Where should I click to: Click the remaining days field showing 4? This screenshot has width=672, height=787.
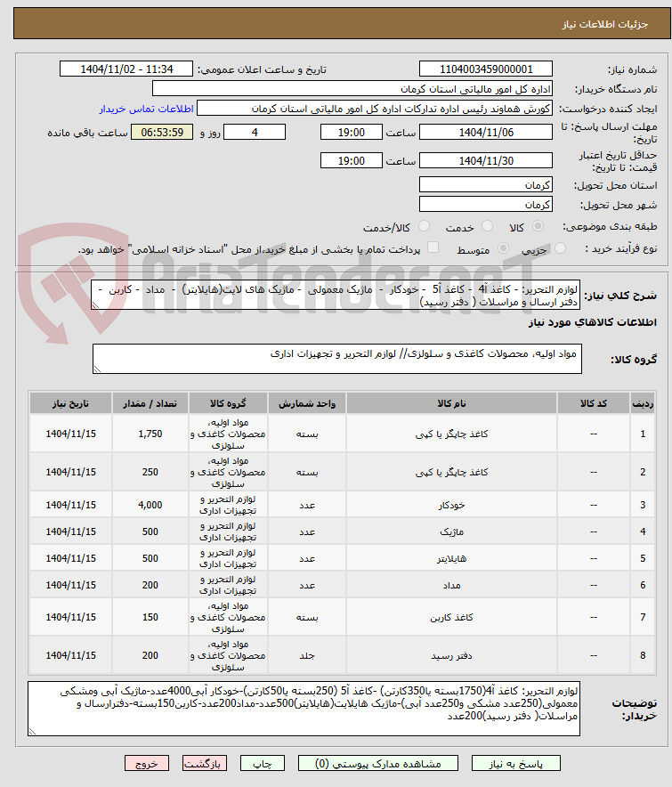click(255, 132)
